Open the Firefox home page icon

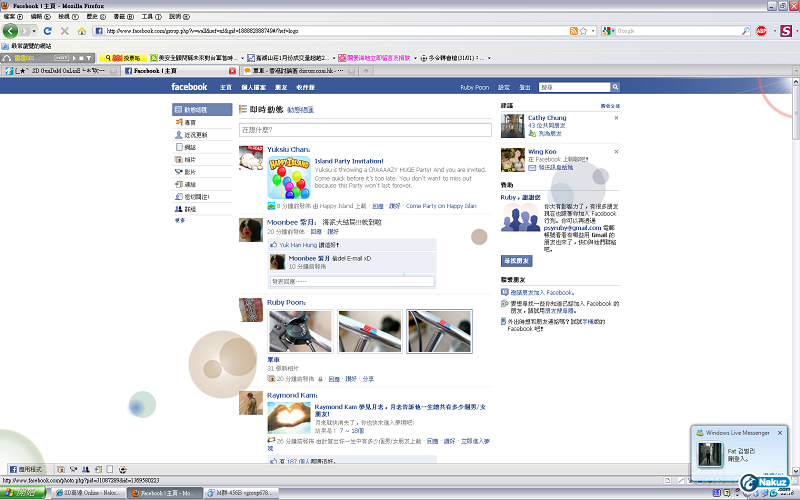pyautogui.click(x=82, y=31)
